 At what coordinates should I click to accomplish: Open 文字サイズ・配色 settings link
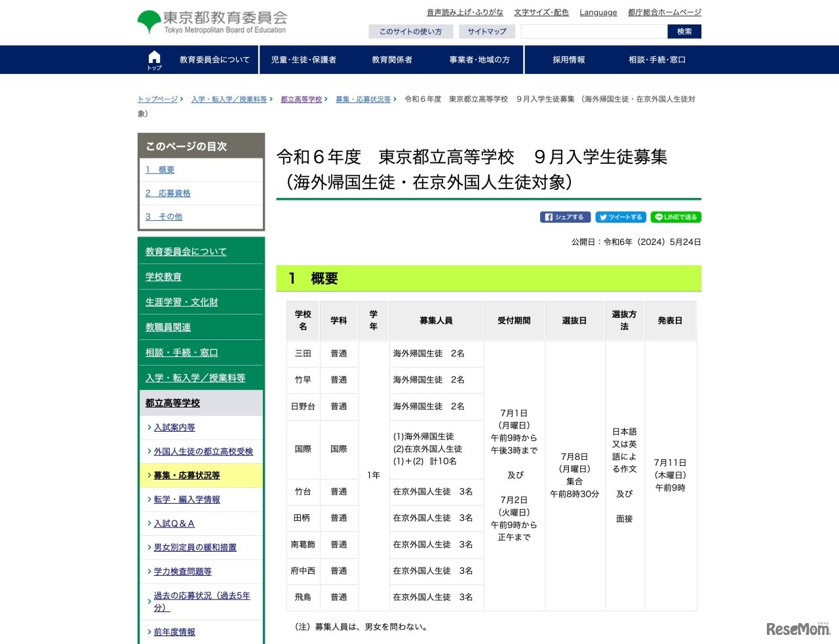click(541, 12)
